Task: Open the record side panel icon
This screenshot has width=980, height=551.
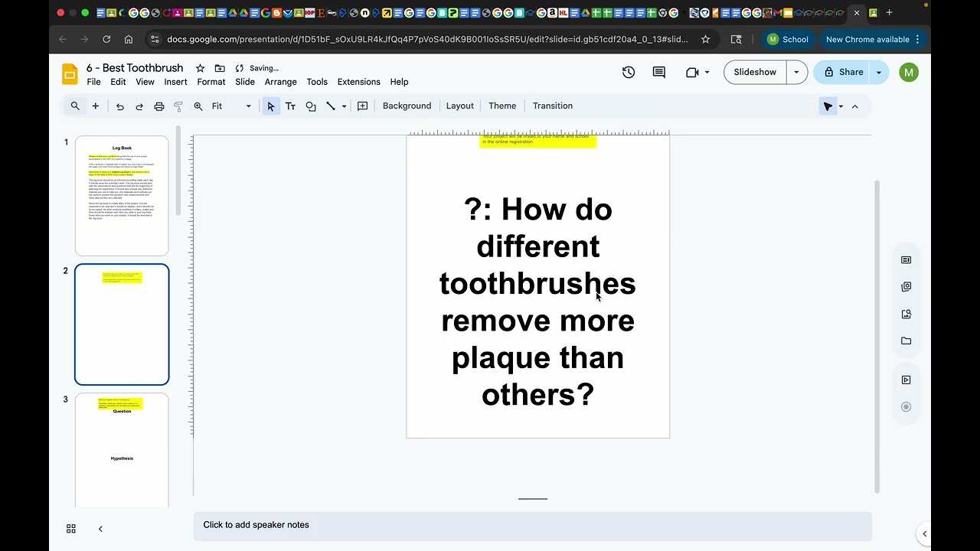Action: click(906, 407)
